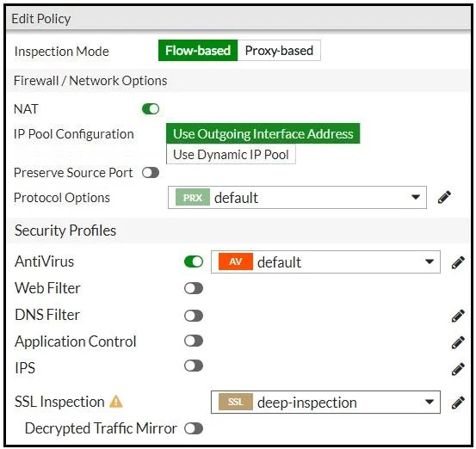The image size is (476, 449).
Task: Choose Use Dynamic IP Pool
Action: pos(231,155)
